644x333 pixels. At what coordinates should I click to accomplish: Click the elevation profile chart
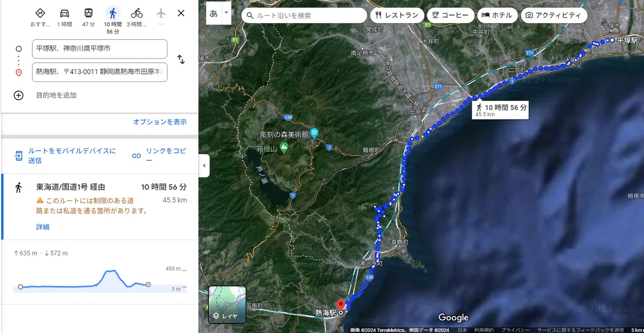[100, 280]
